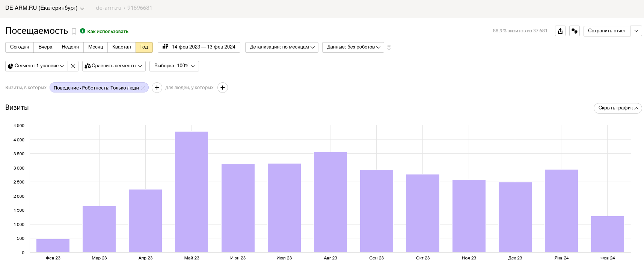Select the Квартал period tab
Image resolution: width=644 pixels, height=279 pixels.
click(122, 47)
